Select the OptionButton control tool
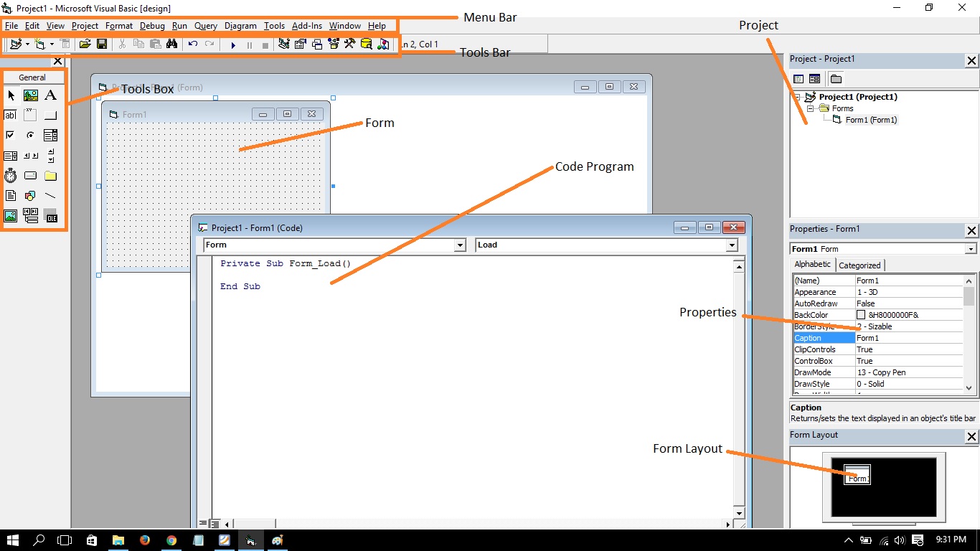This screenshot has height=551, width=980. point(30,135)
